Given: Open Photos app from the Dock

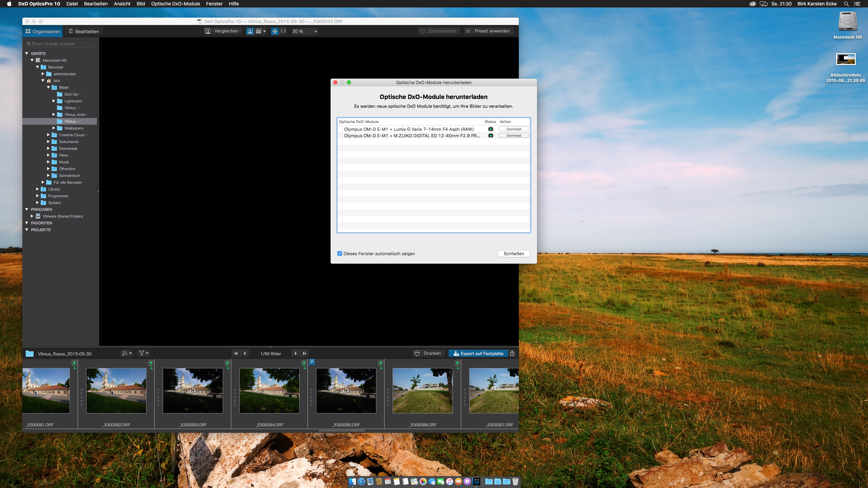Looking at the screenshot, I should point(423,482).
